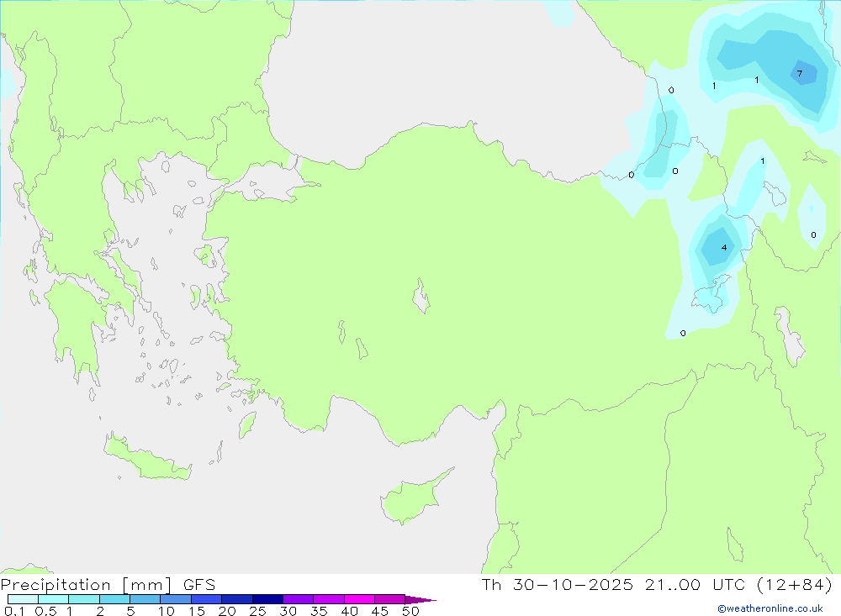Click the '45' legend scale label
The height and width of the screenshot is (616, 841).
pyautogui.click(x=380, y=611)
